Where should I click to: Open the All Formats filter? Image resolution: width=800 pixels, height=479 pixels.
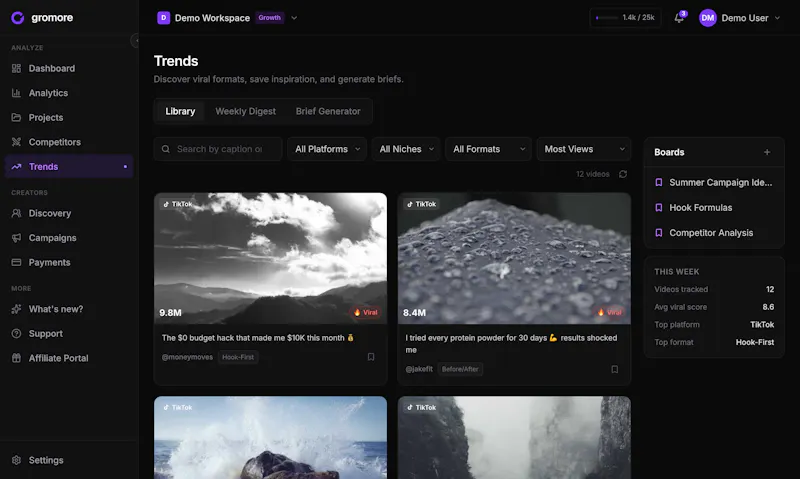tap(488, 149)
